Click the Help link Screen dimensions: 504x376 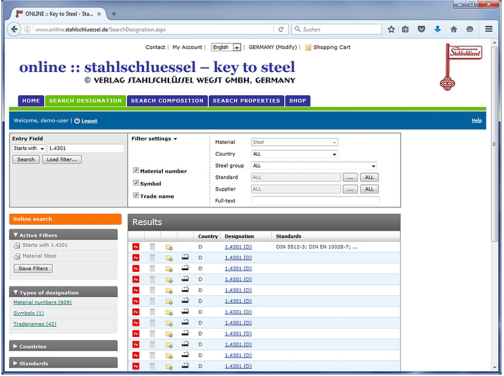(477, 120)
